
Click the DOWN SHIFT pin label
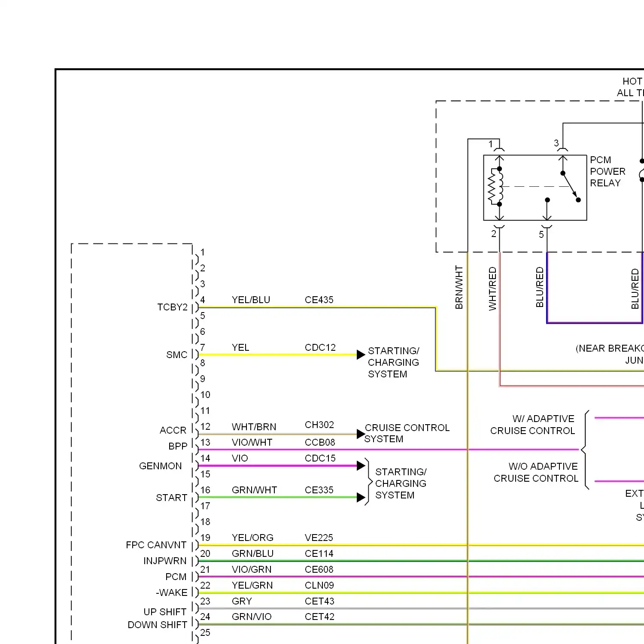[158, 625]
